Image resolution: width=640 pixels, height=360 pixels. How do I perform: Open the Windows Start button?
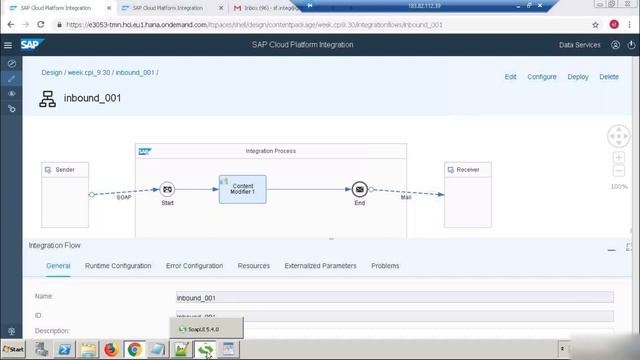coord(13,349)
